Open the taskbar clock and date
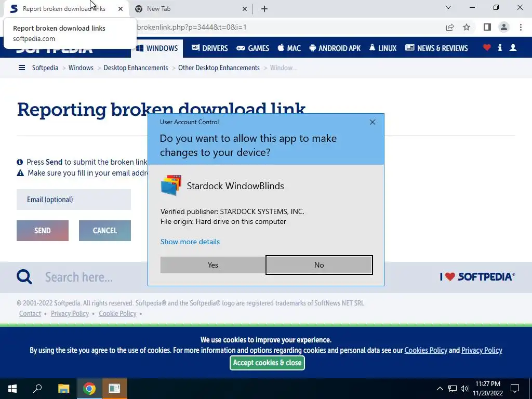Image resolution: width=532 pixels, height=399 pixels. pos(488,389)
